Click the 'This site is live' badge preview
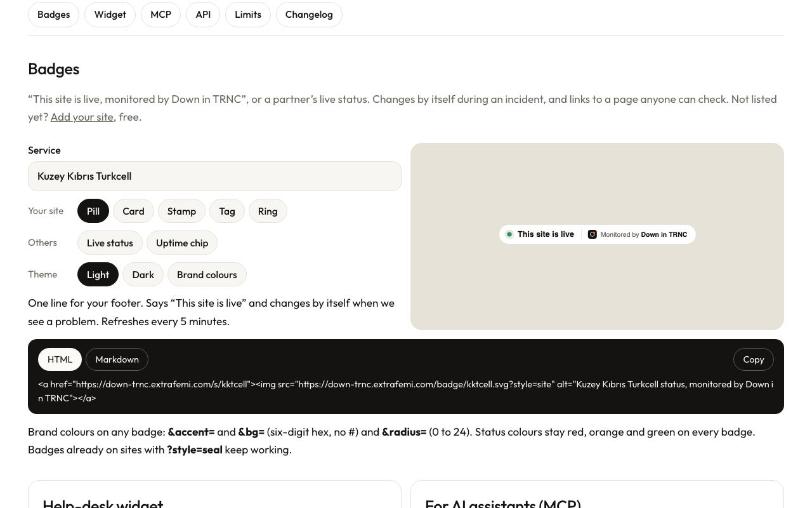 (x=598, y=234)
